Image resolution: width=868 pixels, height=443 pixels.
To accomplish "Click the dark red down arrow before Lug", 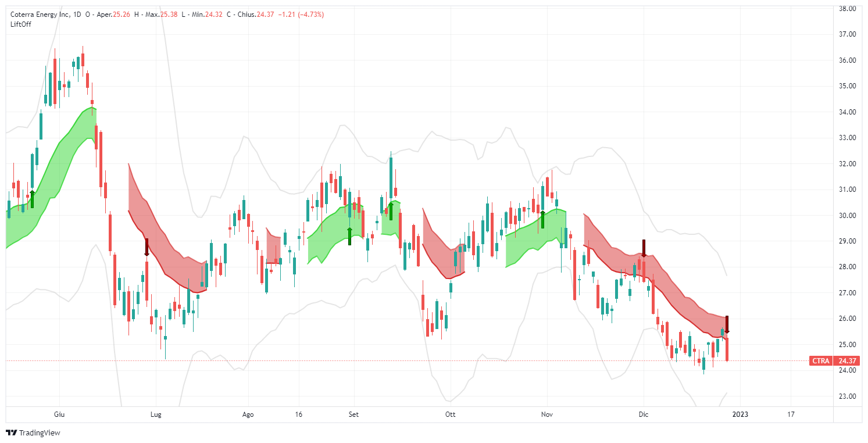I will [x=147, y=247].
